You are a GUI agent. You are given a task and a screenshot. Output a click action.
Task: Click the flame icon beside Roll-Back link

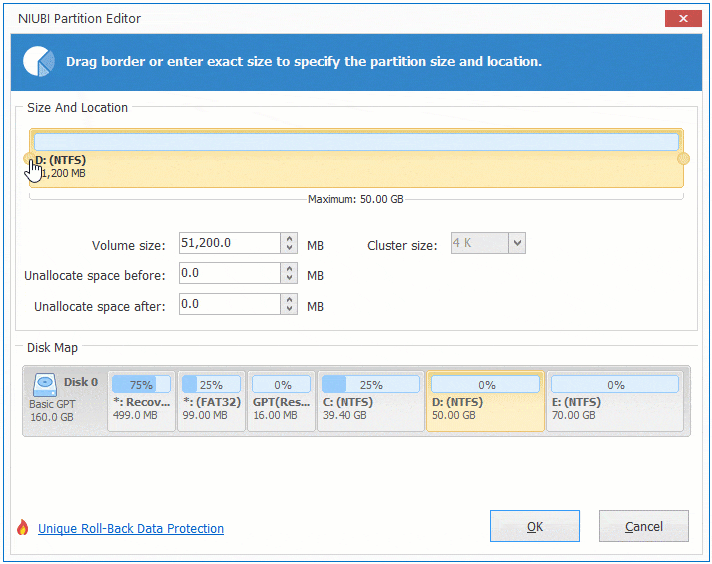22,528
